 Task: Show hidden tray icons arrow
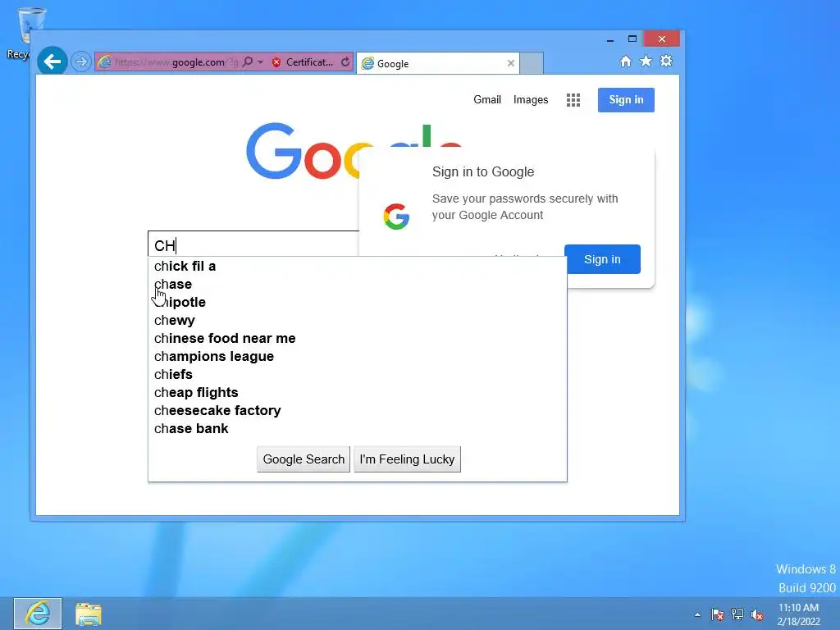697,614
